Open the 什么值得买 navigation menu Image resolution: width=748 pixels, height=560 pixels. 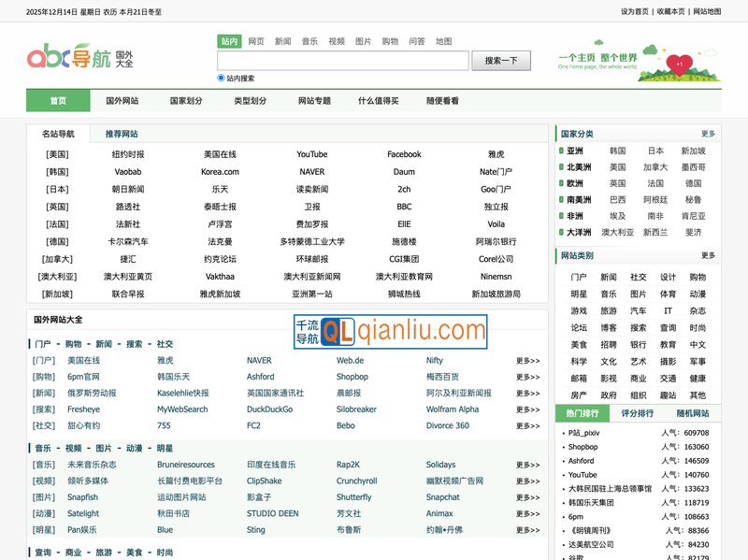[379, 100]
